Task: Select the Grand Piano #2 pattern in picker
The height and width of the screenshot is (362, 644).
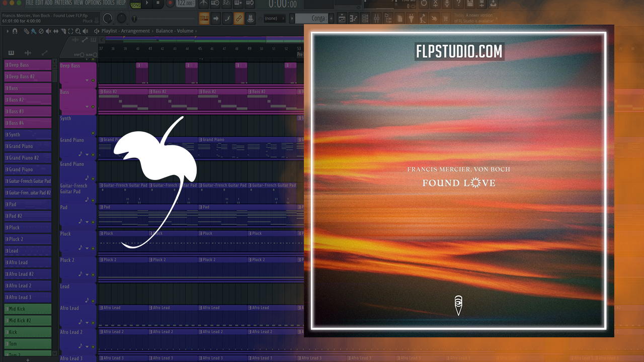Action: click(x=28, y=158)
